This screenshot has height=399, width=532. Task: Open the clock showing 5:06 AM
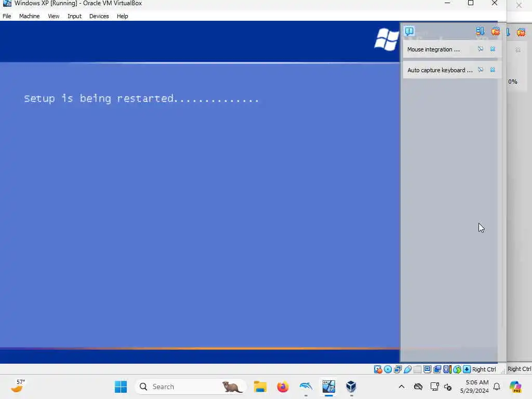coord(474,387)
